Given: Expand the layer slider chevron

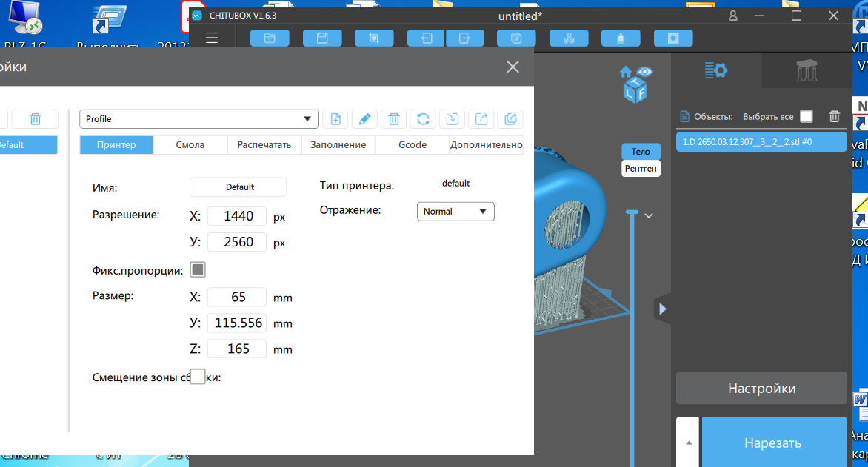Looking at the screenshot, I should (649, 216).
